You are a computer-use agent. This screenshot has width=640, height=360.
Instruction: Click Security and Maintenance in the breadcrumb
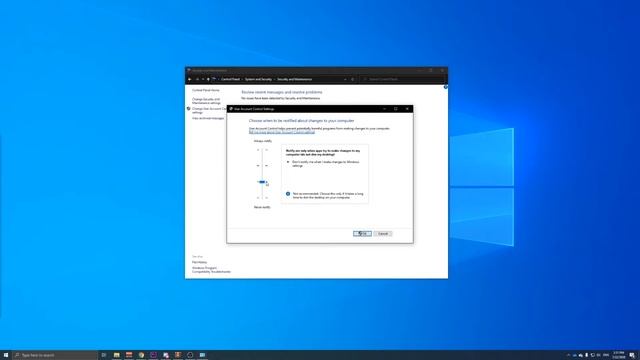(x=295, y=79)
